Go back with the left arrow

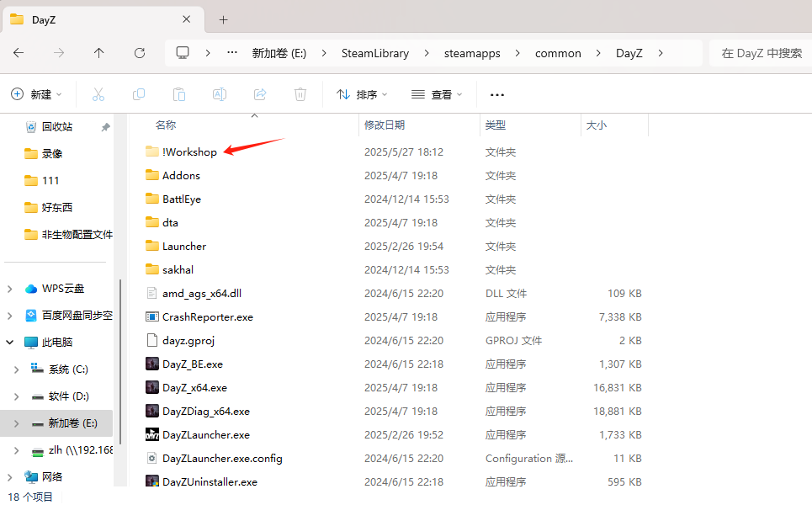pos(19,53)
